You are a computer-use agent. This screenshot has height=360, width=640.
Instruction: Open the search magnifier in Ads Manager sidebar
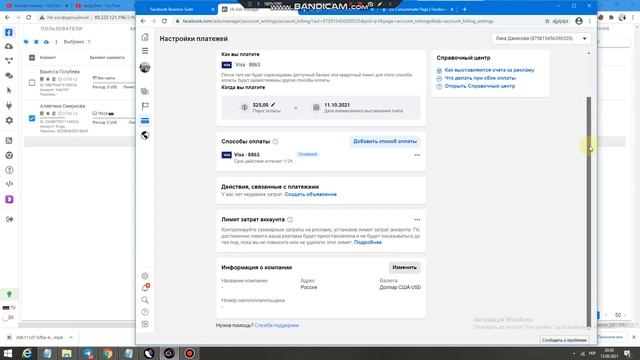(145, 300)
